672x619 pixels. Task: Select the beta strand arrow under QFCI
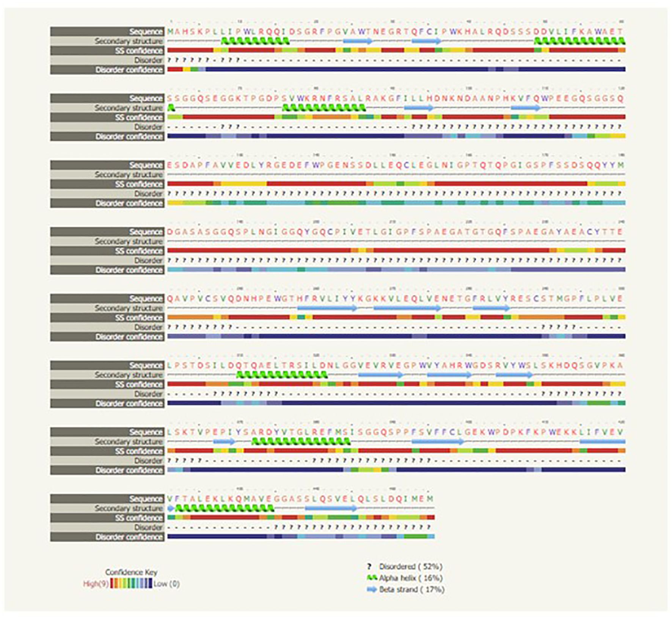click(x=427, y=41)
